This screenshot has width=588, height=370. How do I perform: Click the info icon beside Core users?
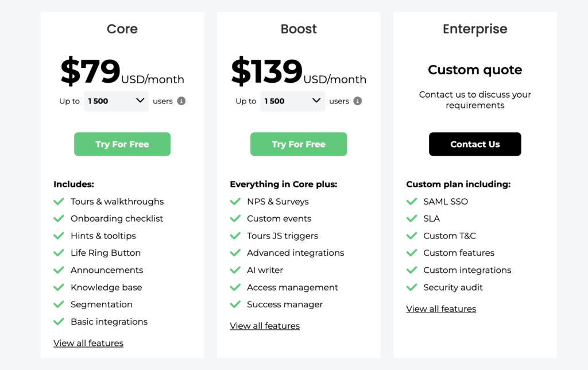coord(181,101)
